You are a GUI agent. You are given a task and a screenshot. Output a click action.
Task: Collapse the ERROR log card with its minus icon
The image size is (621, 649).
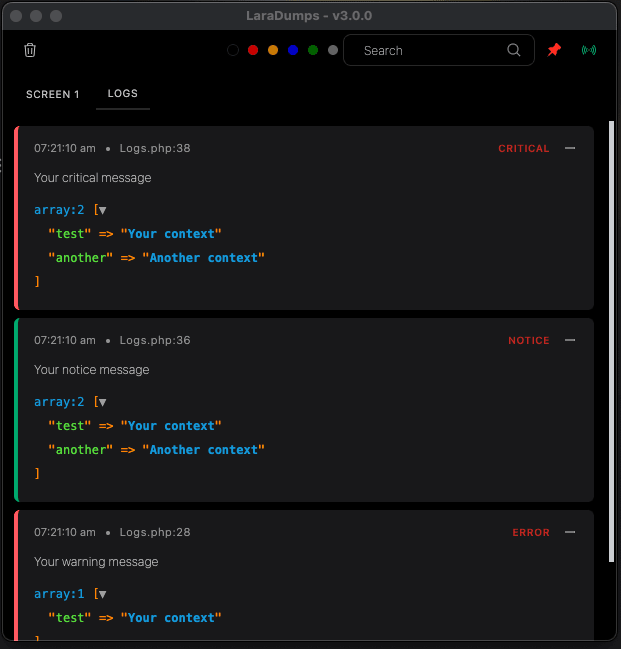pos(570,532)
